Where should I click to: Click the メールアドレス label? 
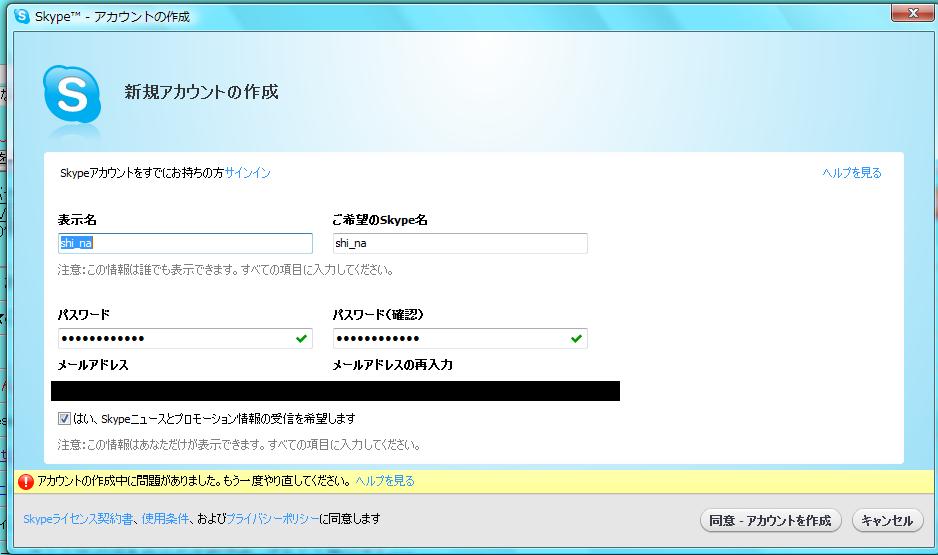(93, 365)
